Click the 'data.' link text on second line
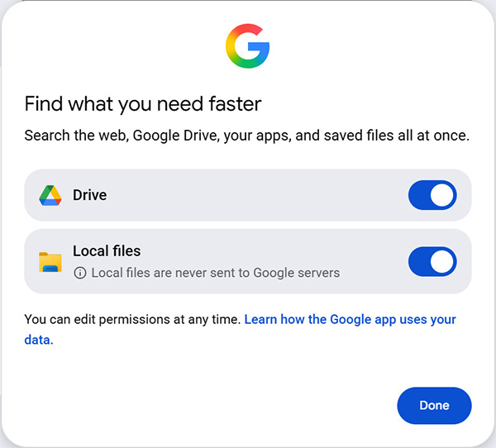496x448 pixels. coord(39,339)
